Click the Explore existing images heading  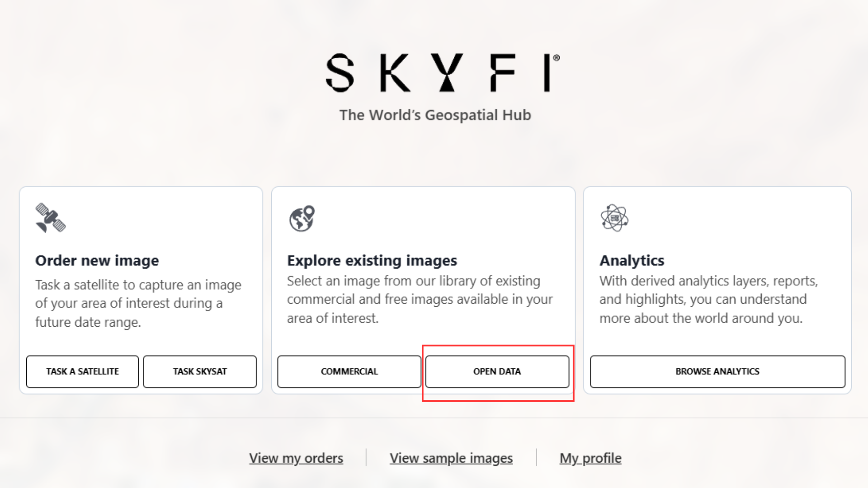[372, 261]
